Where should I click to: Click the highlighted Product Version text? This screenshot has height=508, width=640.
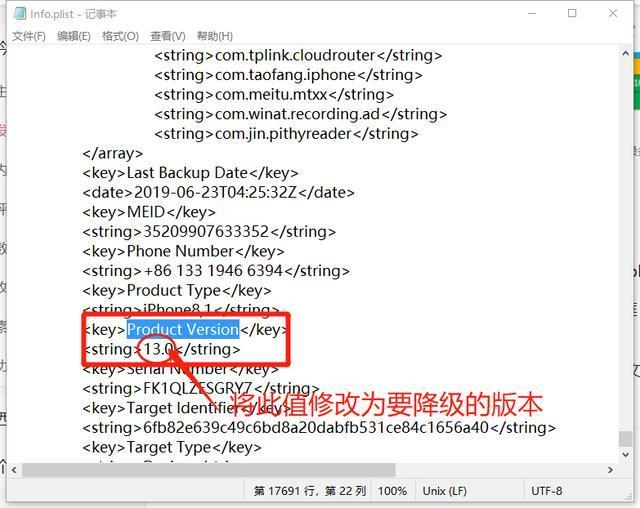[x=183, y=330]
